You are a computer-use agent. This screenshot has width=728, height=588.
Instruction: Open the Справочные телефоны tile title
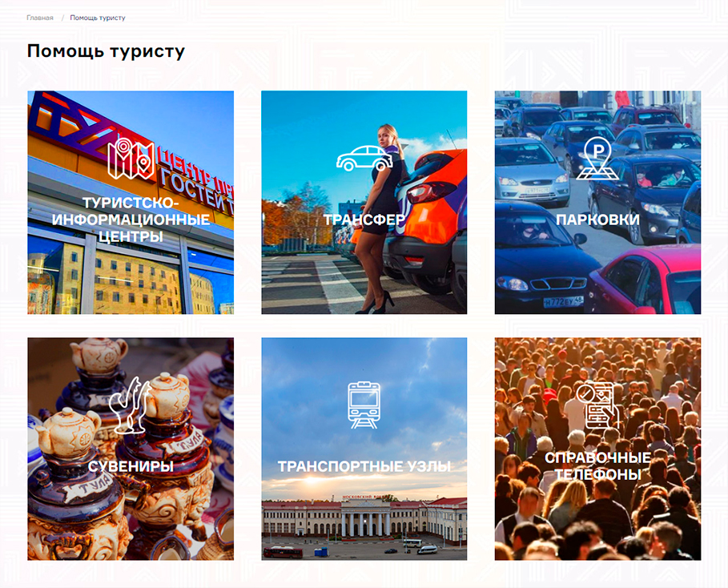(x=597, y=466)
